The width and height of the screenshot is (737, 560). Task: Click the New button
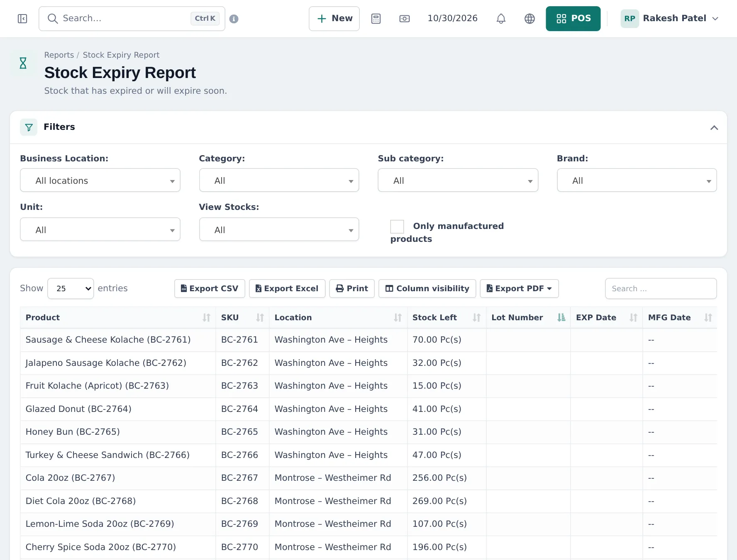(334, 19)
